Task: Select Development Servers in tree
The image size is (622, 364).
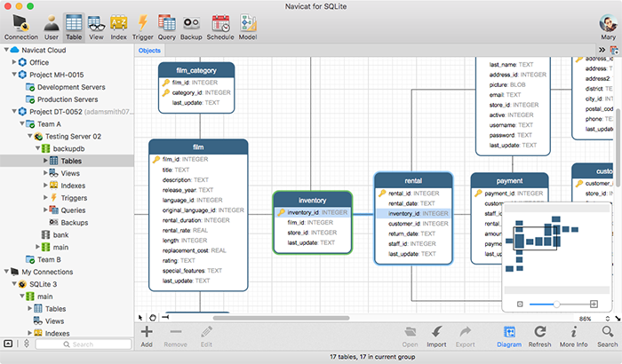Action: click(x=71, y=87)
